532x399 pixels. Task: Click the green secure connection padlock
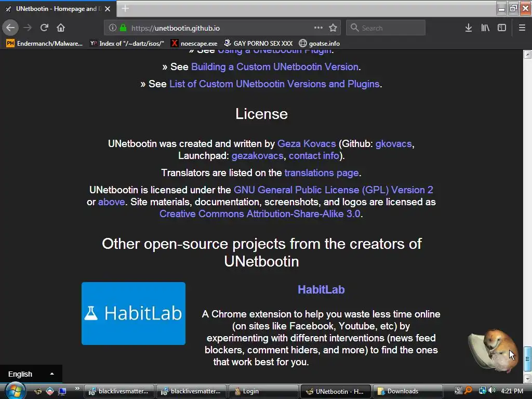pos(123,28)
